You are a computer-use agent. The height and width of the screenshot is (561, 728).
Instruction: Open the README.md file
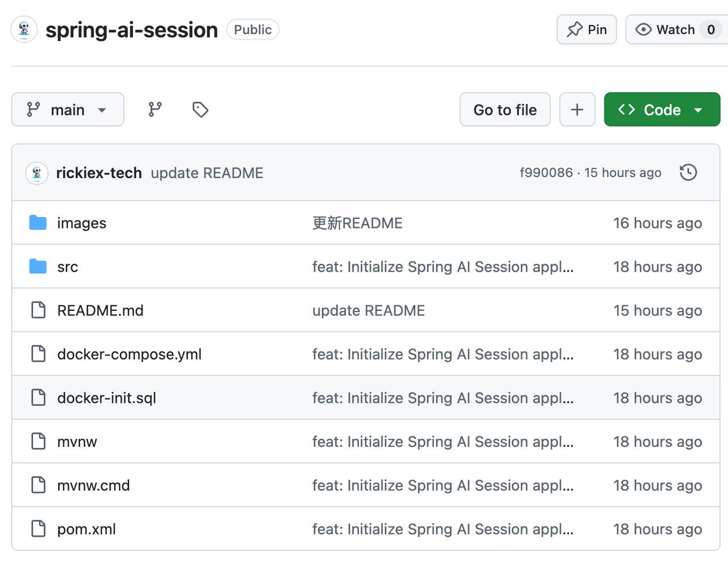point(101,310)
